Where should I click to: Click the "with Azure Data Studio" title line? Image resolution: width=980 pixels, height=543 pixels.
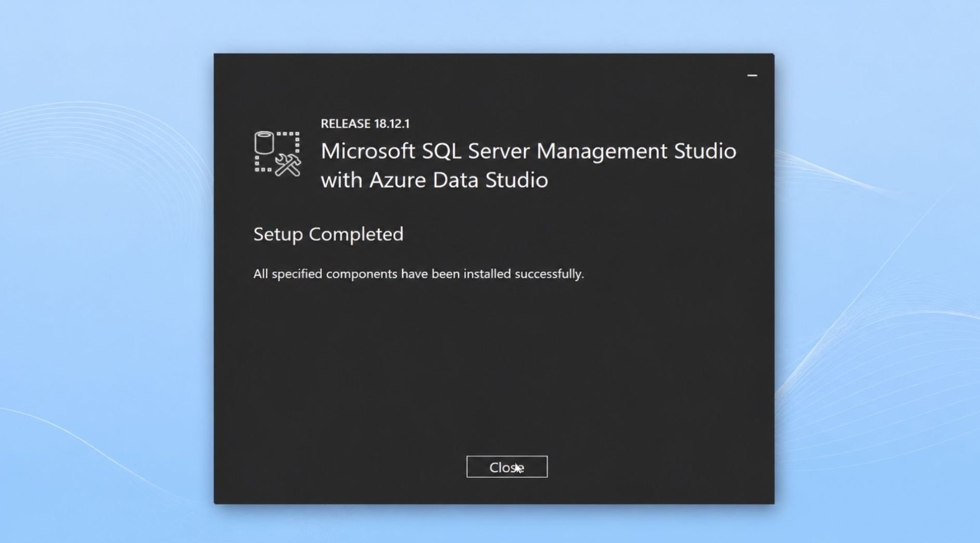pyautogui.click(x=434, y=180)
